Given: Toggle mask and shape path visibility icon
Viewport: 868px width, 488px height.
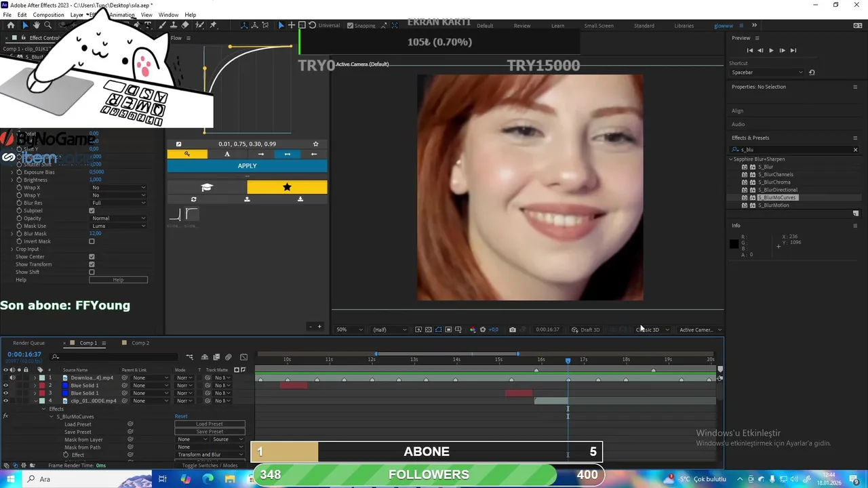Looking at the screenshot, I should point(438,329).
